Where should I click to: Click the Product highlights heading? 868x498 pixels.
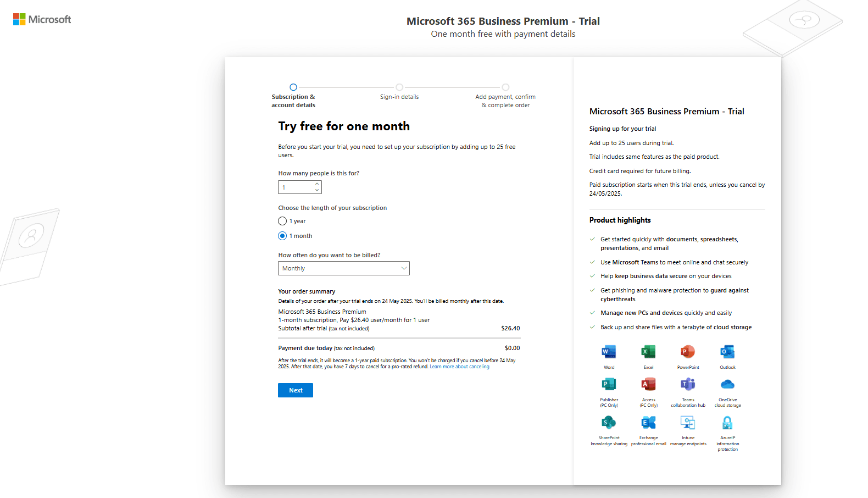pyautogui.click(x=620, y=220)
